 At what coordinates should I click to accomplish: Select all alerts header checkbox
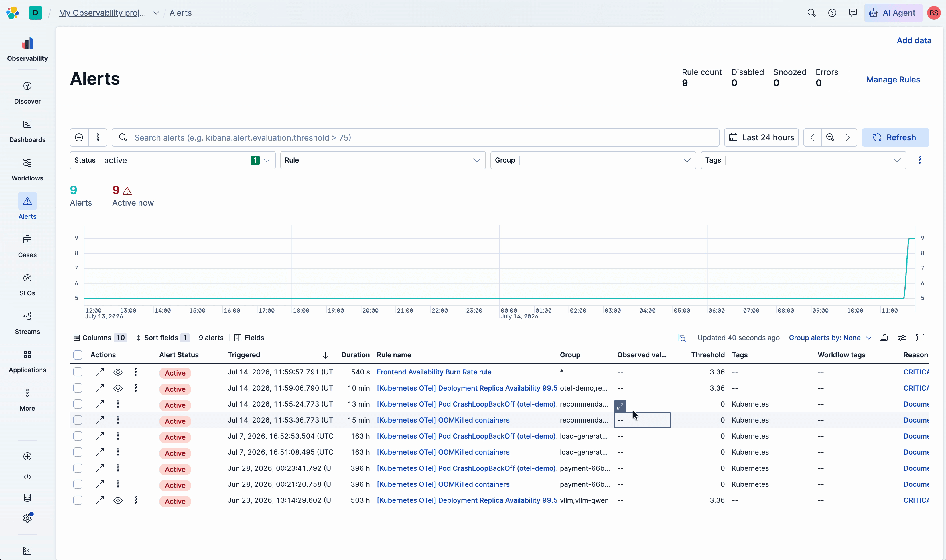click(78, 355)
